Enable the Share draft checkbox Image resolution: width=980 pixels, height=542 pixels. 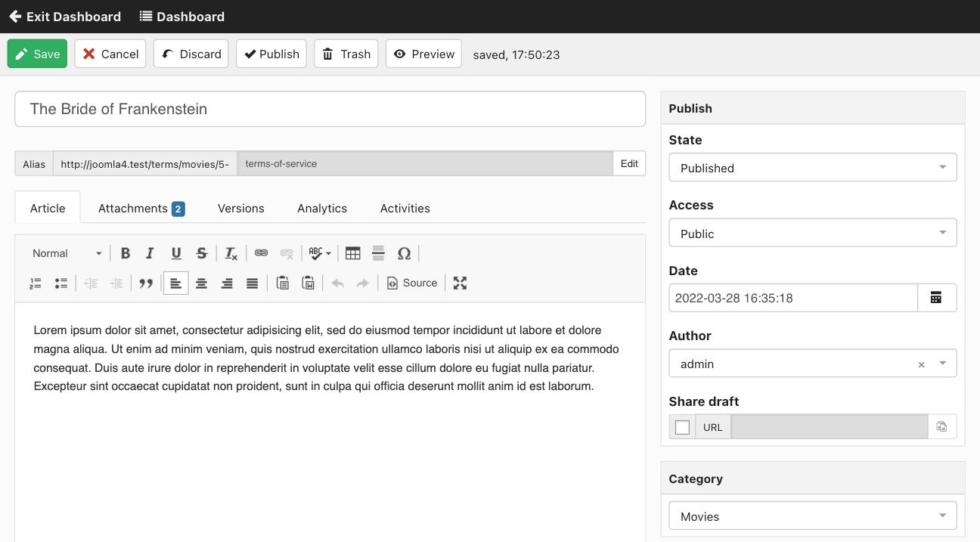tap(682, 427)
